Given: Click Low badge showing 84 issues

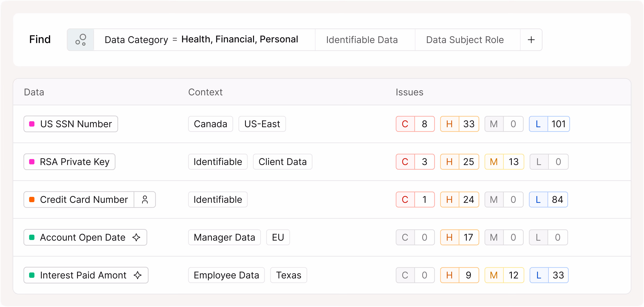Looking at the screenshot, I should point(548,200).
